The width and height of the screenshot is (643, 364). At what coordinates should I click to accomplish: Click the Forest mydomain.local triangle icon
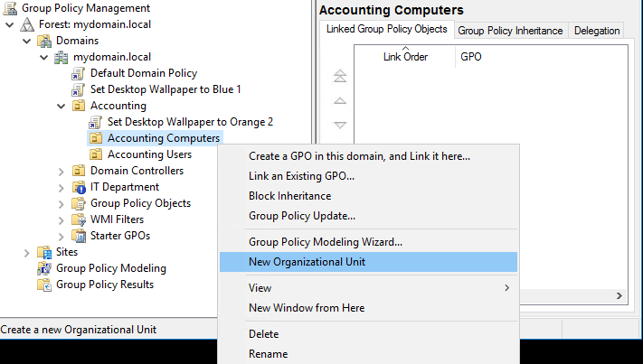pyautogui.click(x=27, y=24)
